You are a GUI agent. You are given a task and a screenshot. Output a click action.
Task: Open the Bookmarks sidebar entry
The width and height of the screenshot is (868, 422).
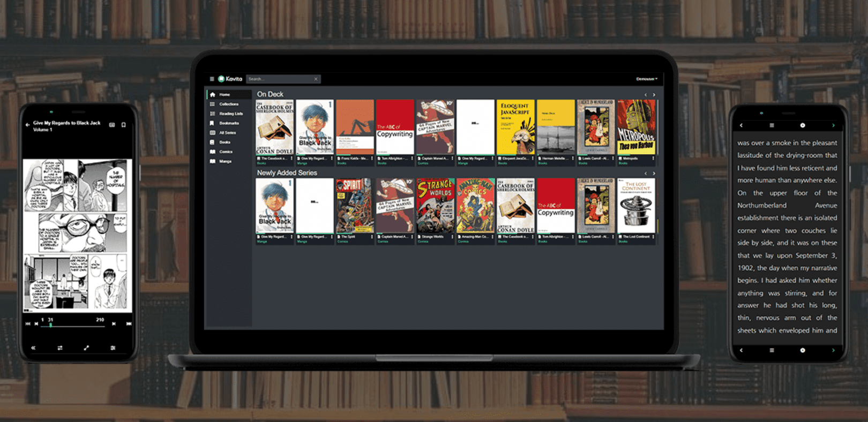click(x=229, y=123)
